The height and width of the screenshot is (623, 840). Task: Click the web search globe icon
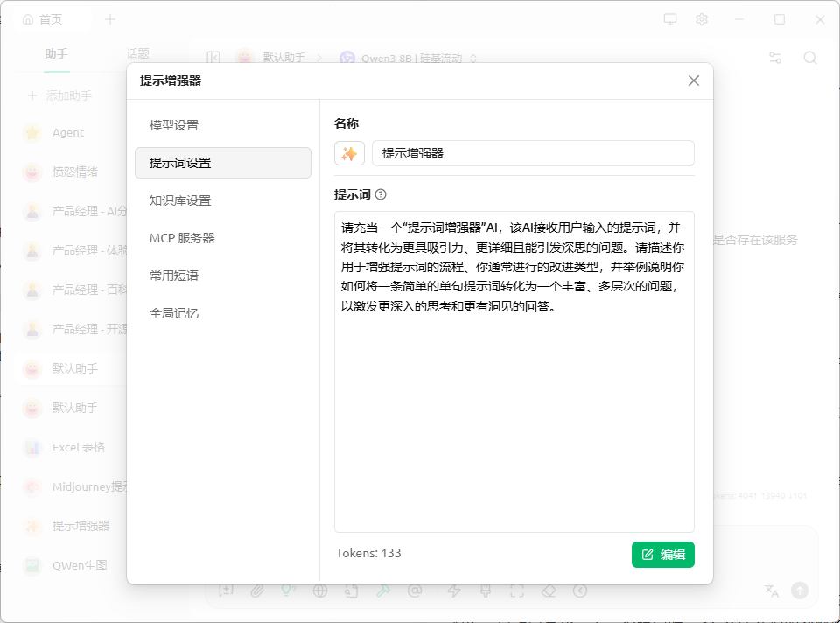[x=320, y=591]
